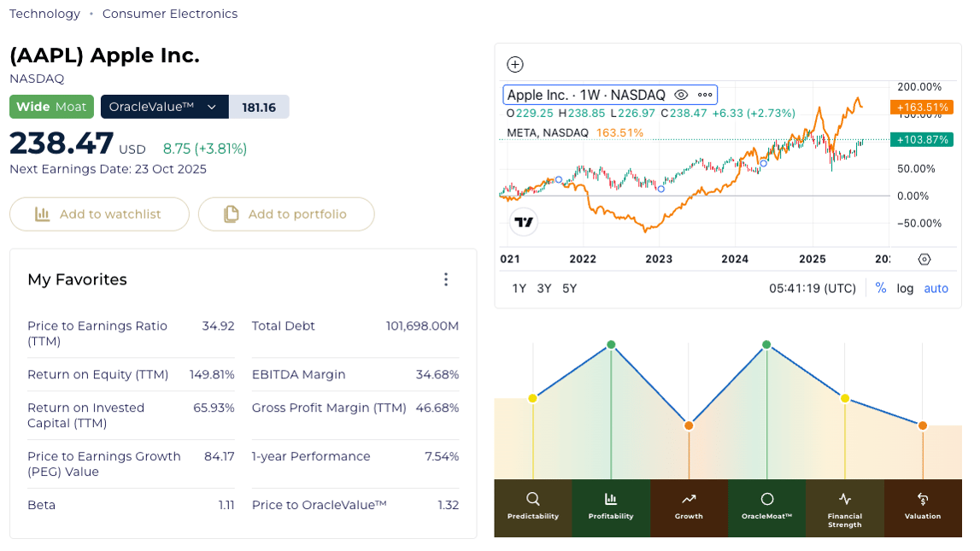
Task: Select the Profitability bar chart icon
Action: click(x=611, y=499)
